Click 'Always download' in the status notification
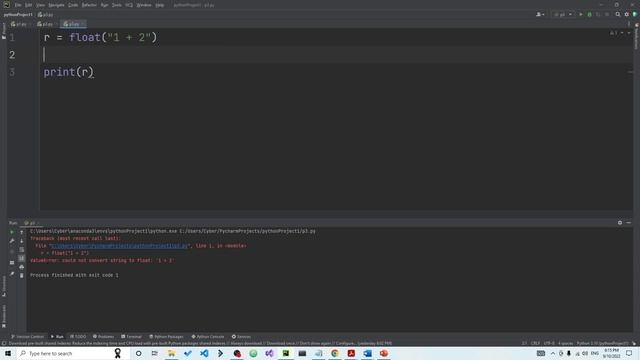 [x=245, y=343]
